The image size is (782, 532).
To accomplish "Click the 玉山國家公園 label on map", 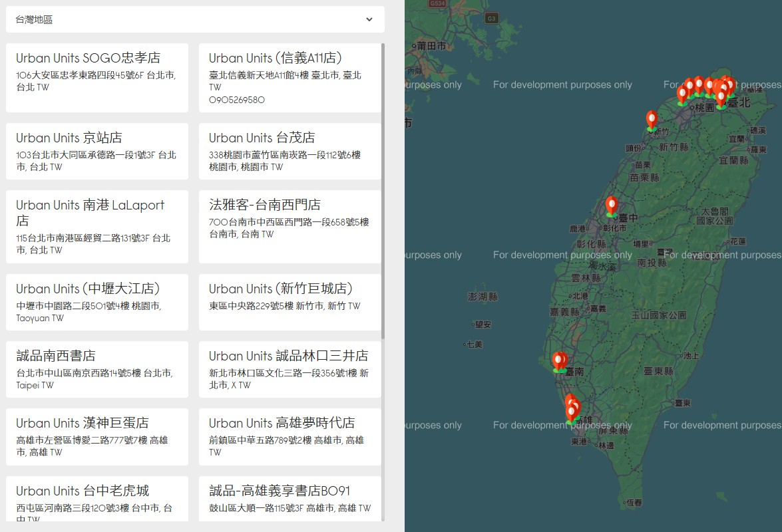I will click(x=659, y=315).
